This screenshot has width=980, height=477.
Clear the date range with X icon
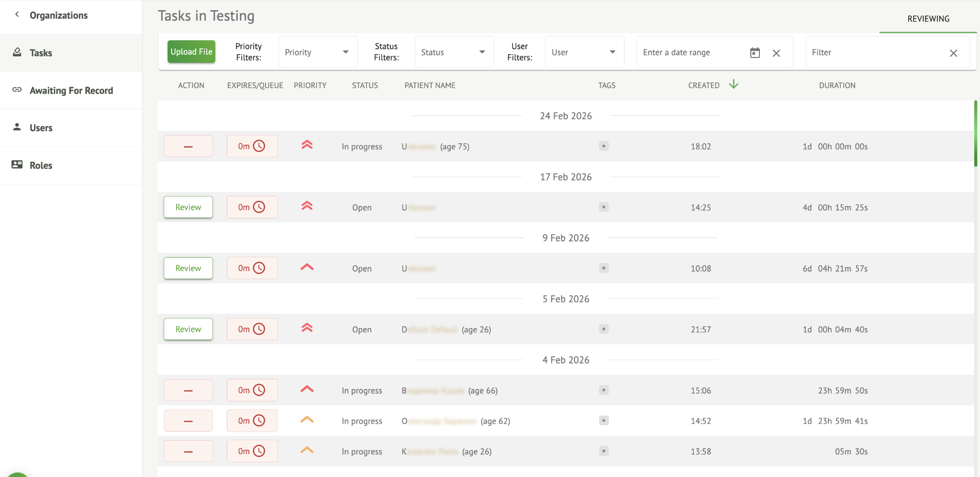point(776,53)
